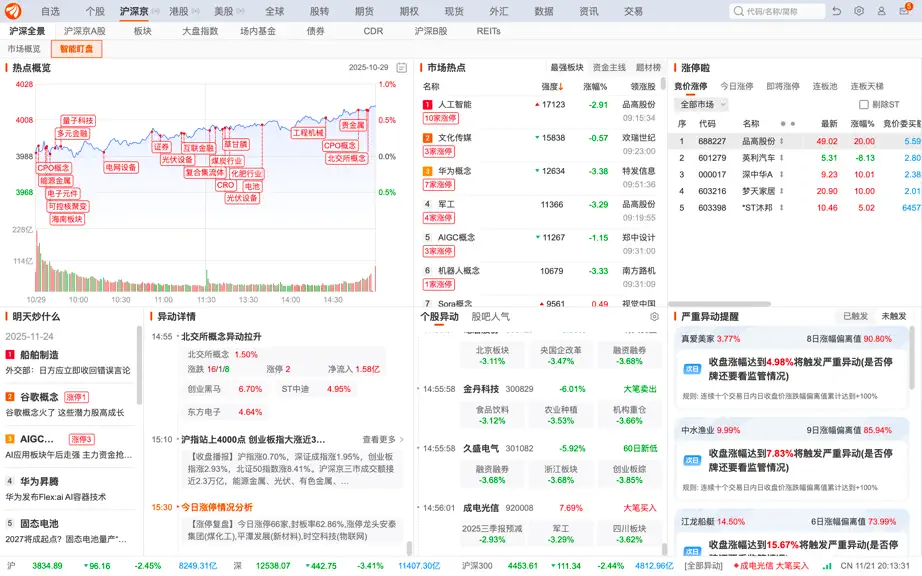Enable the 剔除ST checkbox
922x576 pixels.
(864, 105)
